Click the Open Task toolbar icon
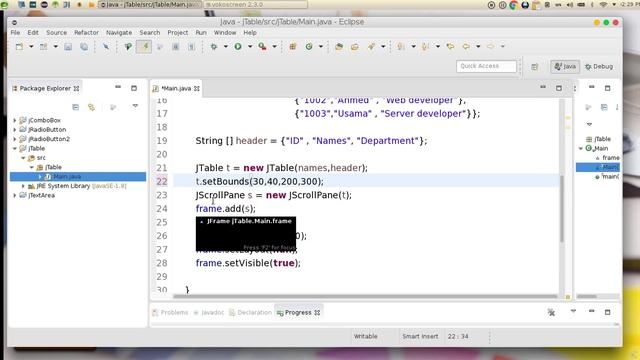This screenshot has height=360, width=640. click(355, 47)
